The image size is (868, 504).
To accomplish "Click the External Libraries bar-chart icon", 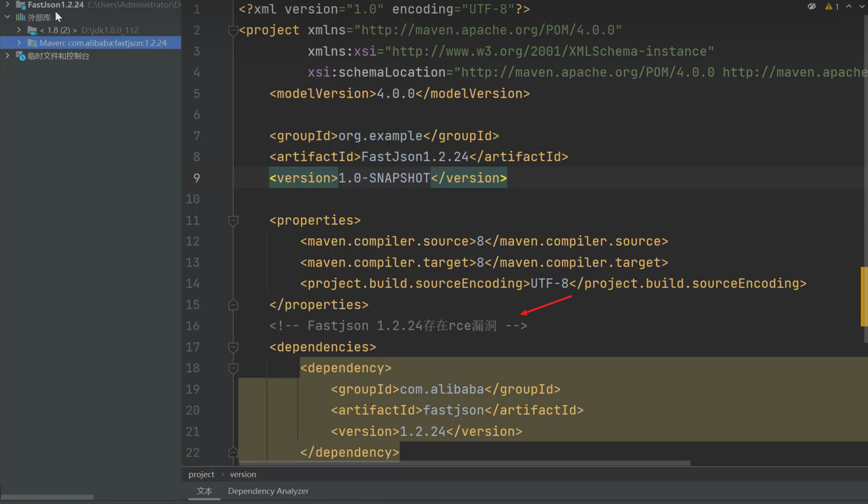I will pyautogui.click(x=20, y=17).
